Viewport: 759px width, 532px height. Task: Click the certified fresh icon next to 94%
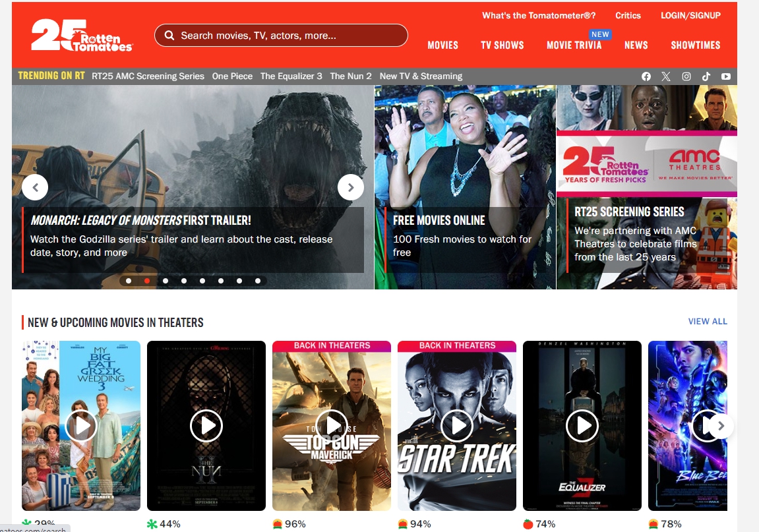point(403,524)
